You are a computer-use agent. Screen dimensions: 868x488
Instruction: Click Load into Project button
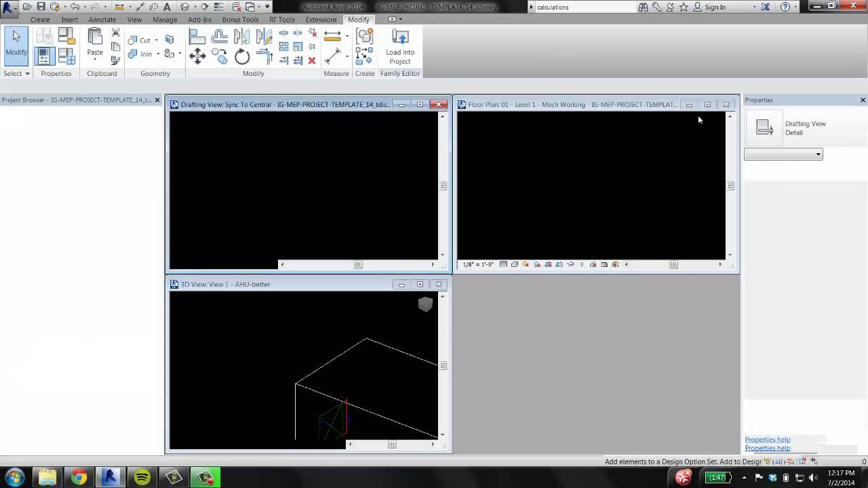pos(400,47)
